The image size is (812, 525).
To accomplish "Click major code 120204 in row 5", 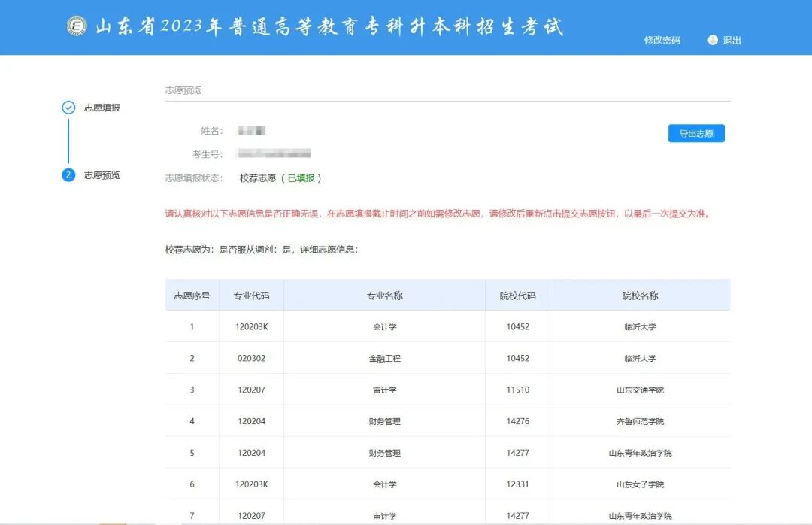I will (252, 453).
